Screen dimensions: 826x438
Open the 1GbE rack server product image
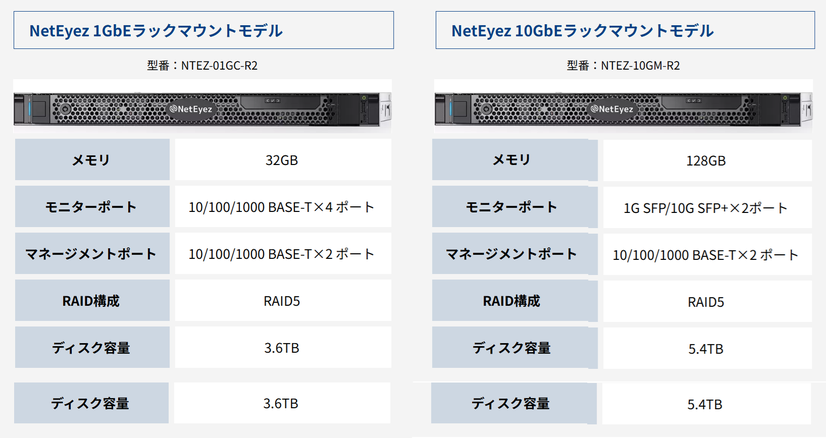pos(203,108)
